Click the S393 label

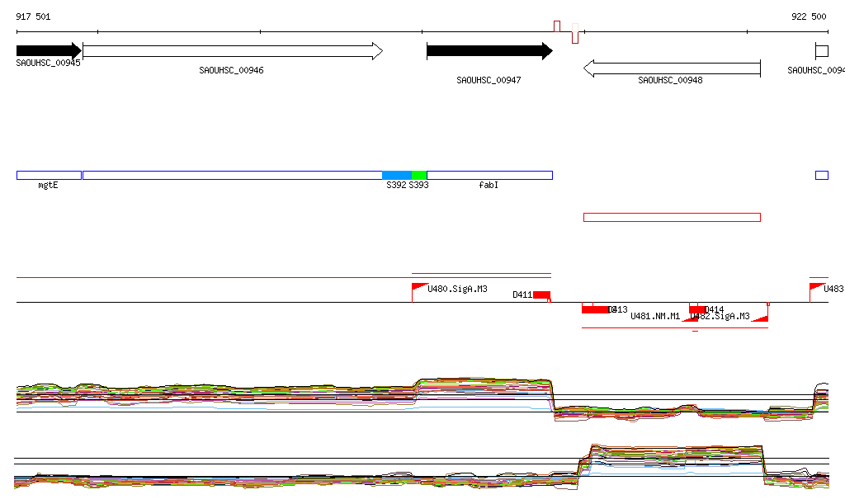pyautogui.click(x=418, y=186)
